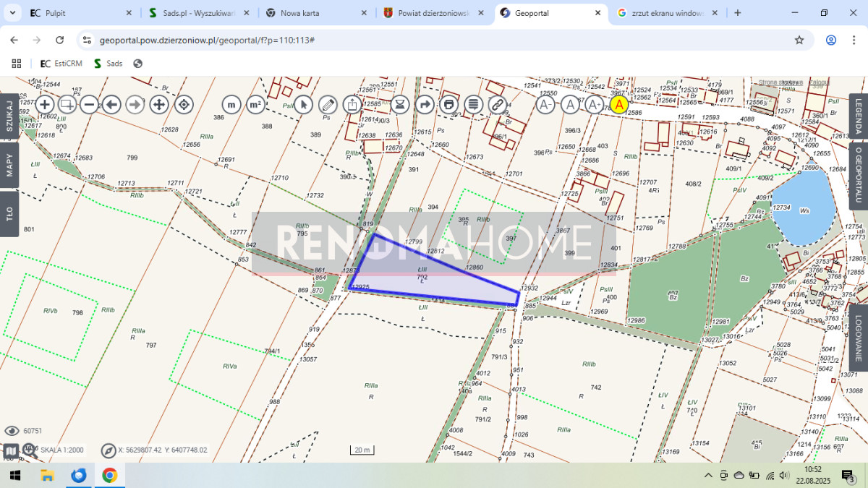Click the locate/center target icon
Screen dimensions: 868x488
184,105
